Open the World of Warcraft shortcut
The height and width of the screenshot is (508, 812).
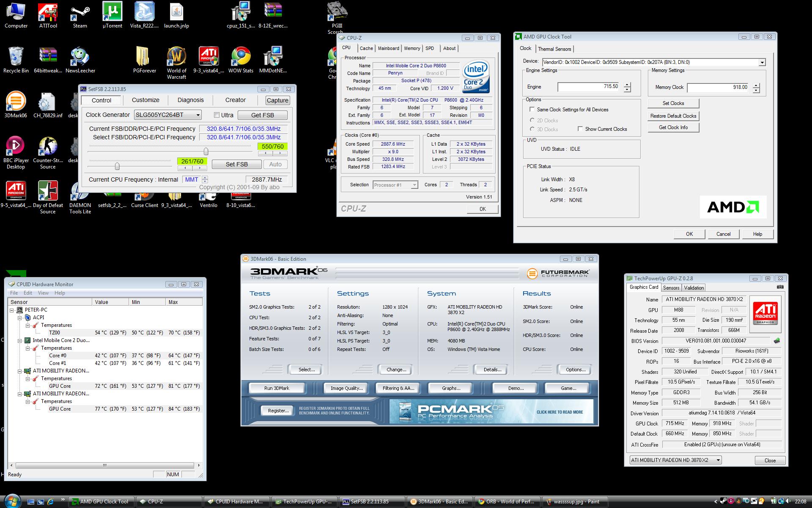(176, 63)
